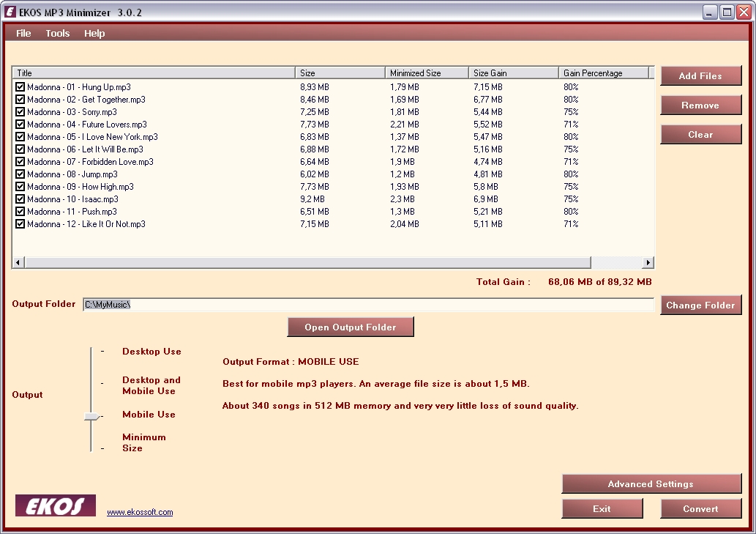Uncheck Madonna - 01 - Hung Up.mp3
Image resolution: width=756 pixels, height=534 pixels.
tap(20, 87)
